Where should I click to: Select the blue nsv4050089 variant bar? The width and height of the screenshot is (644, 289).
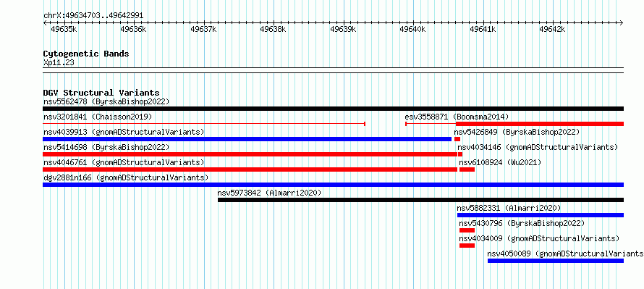555,261
